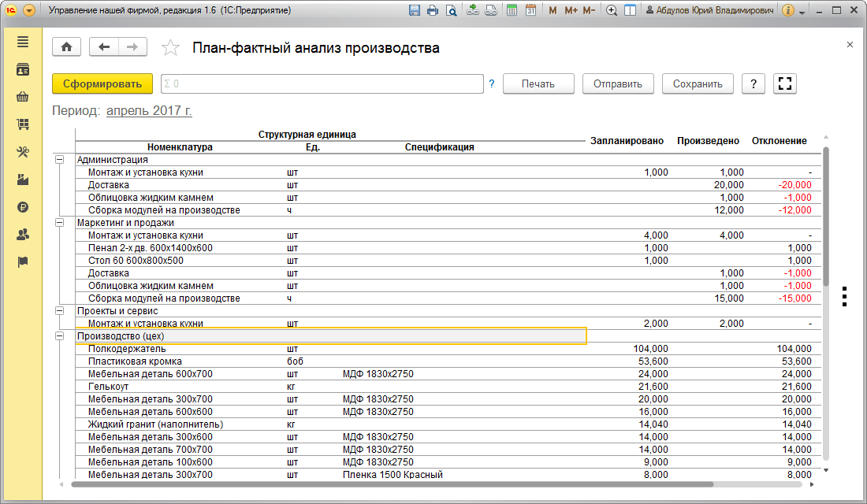
Task: Open the 1C main menu dropdown
Action: 28,10
